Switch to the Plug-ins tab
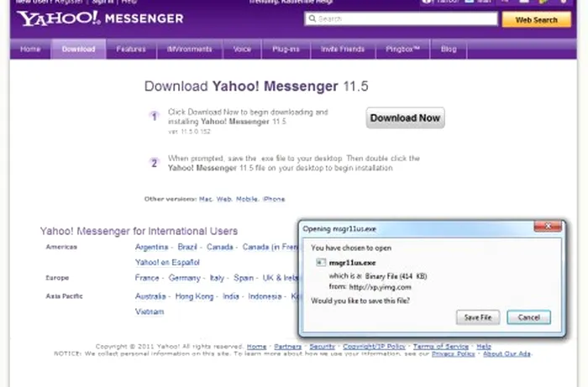The height and width of the screenshot is (387, 588). pyautogui.click(x=286, y=49)
